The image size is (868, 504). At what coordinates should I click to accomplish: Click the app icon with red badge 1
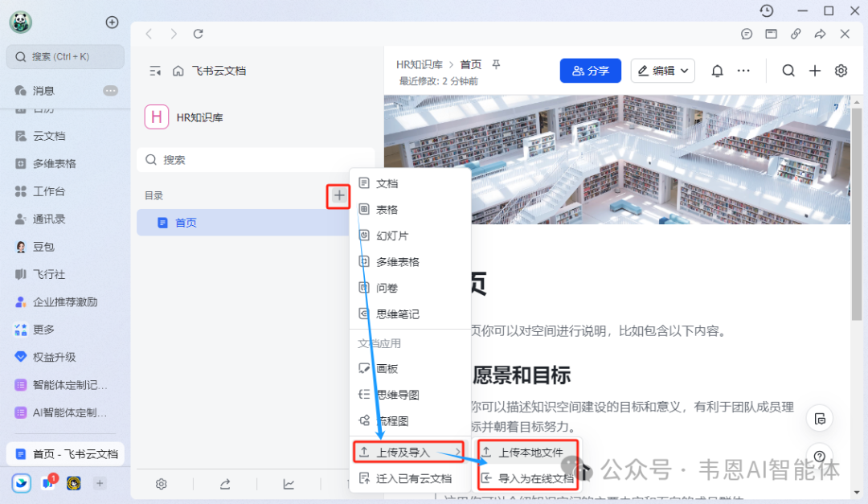coord(48,483)
